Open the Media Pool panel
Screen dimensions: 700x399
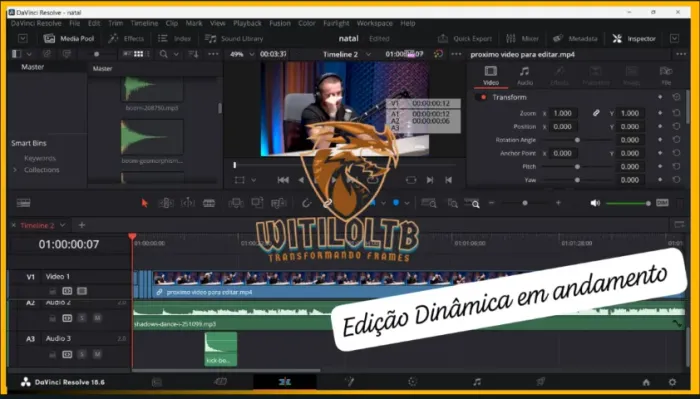tap(69, 39)
